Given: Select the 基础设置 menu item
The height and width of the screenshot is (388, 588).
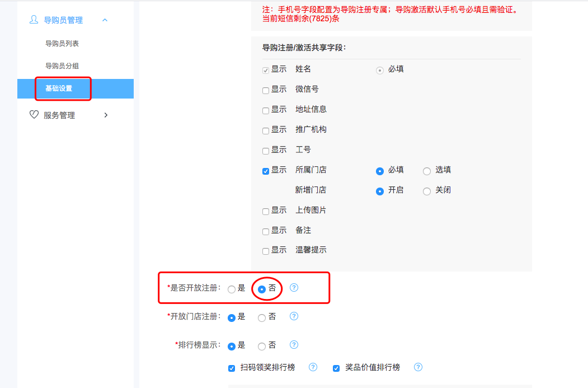Looking at the screenshot, I should click(x=59, y=88).
